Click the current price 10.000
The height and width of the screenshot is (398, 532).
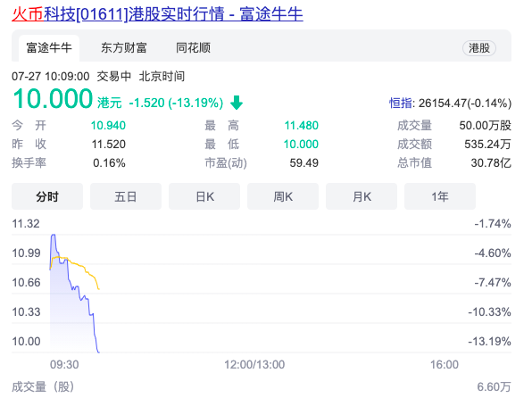(x=53, y=99)
